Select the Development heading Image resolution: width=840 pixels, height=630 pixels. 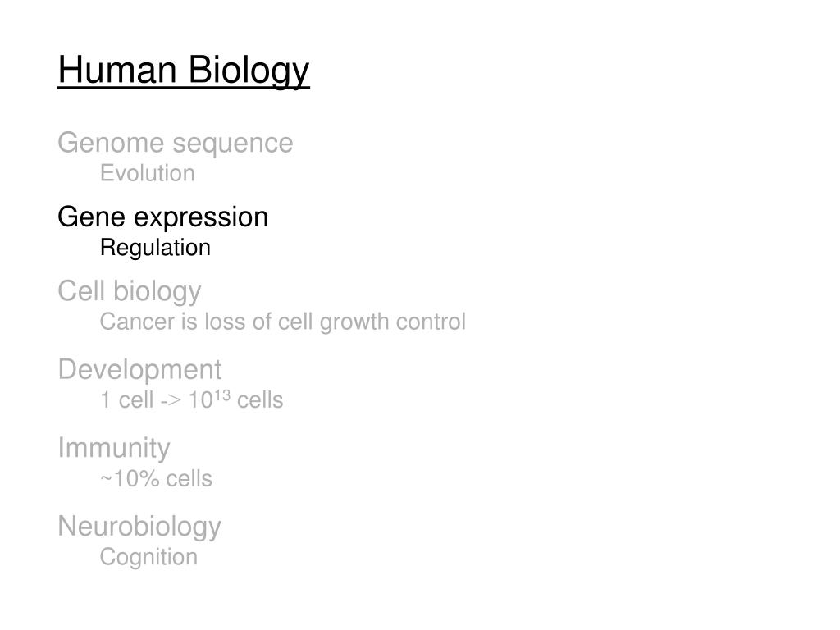pos(139,370)
